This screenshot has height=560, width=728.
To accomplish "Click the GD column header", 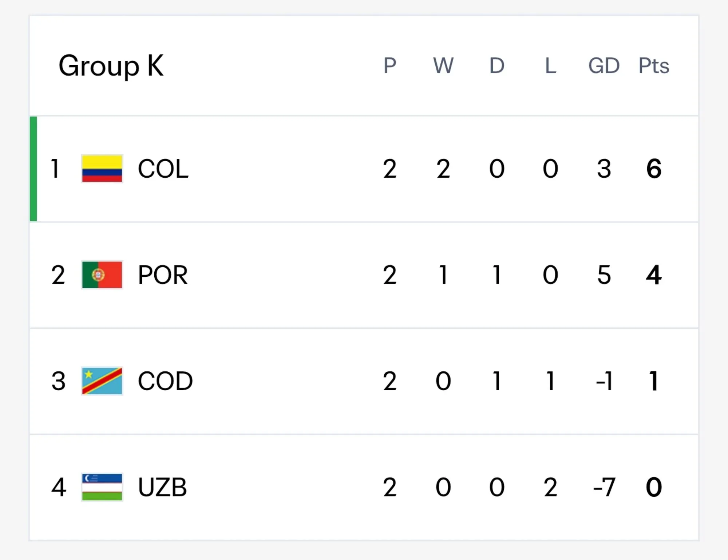I will click(x=604, y=66).
